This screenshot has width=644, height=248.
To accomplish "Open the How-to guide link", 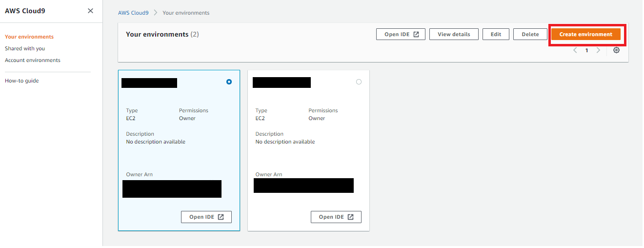I will tap(22, 81).
